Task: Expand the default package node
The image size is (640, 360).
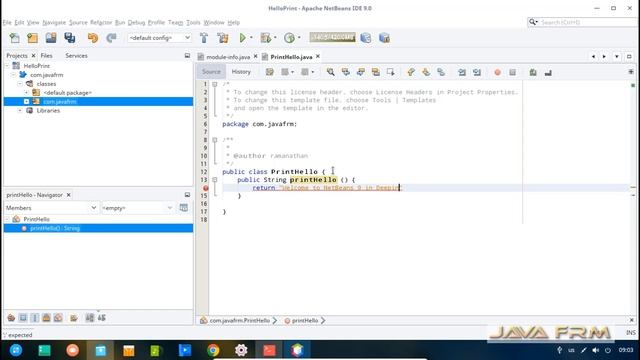Action: coord(27,93)
